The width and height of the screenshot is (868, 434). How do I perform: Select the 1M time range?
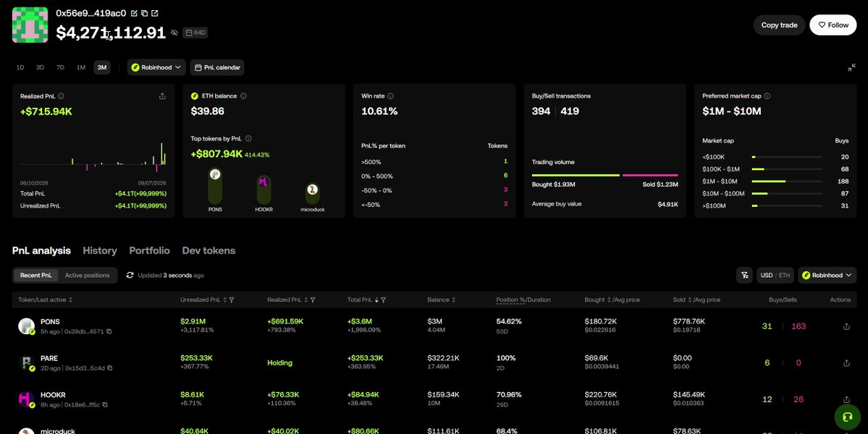pyautogui.click(x=81, y=67)
